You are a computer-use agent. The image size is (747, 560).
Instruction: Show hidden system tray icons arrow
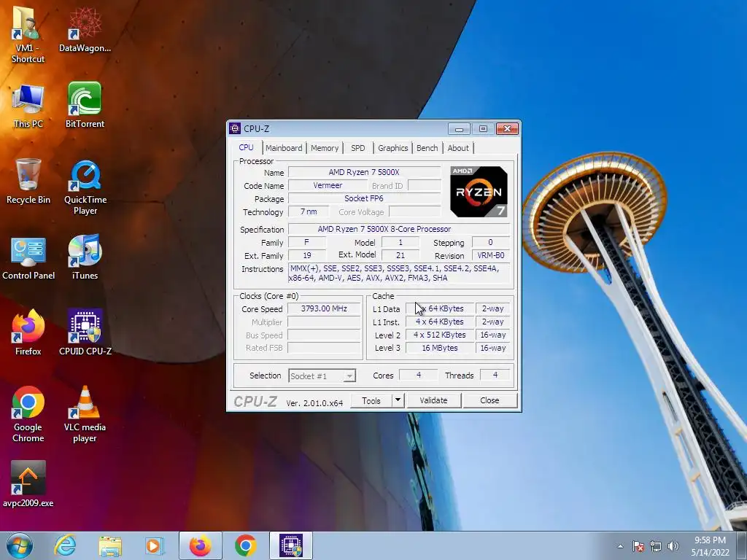pyautogui.click(x=620, y=546)
